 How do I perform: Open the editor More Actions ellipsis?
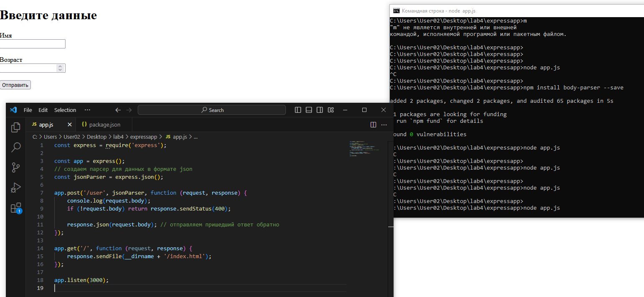(x=384, y=125)
